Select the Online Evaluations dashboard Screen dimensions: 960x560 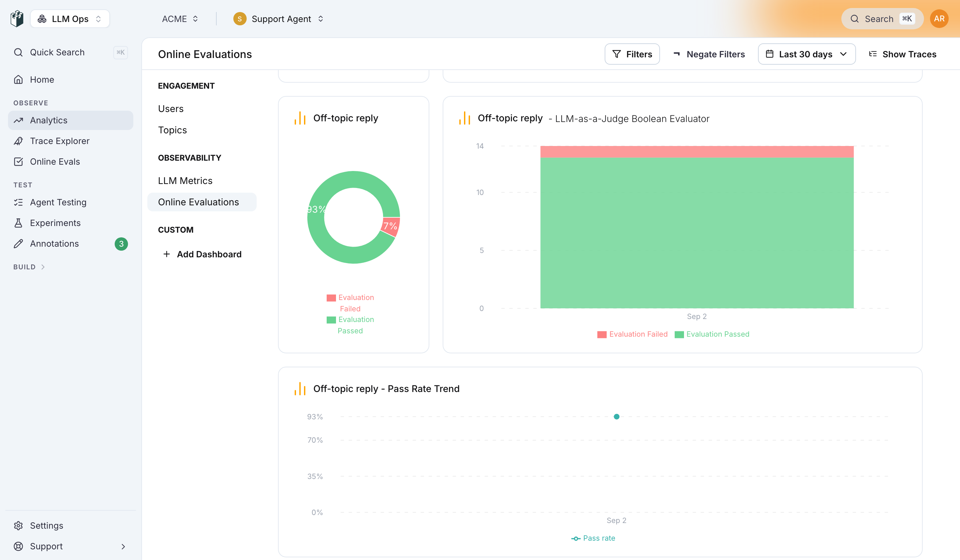[202, 202]
